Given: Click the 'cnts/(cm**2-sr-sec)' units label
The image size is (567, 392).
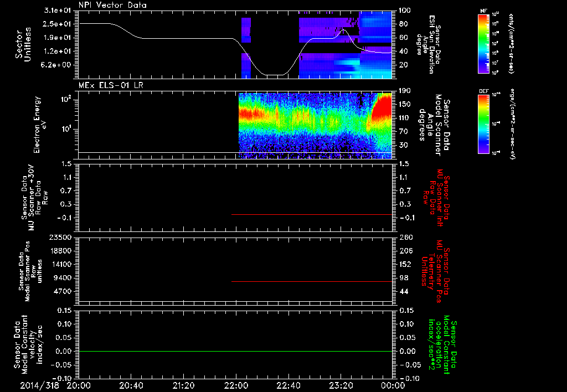Looking at the screenshot, I should pos(511,43).
